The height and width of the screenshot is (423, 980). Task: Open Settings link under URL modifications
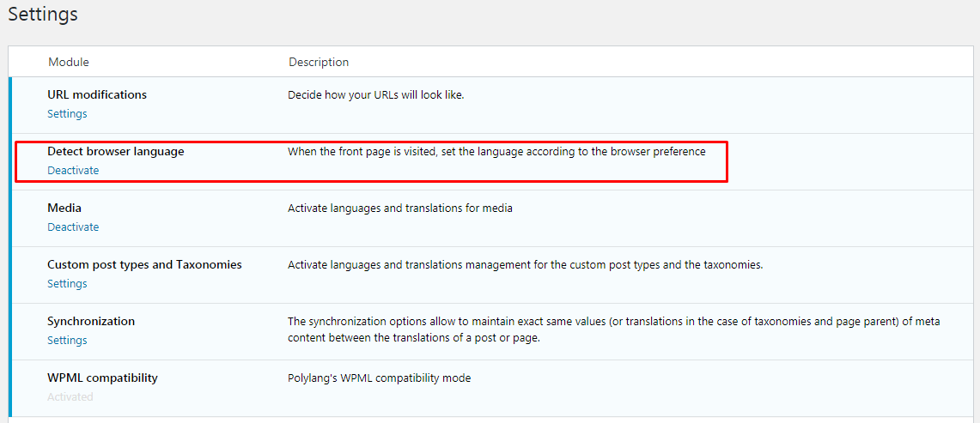click(x=67, y=114)
